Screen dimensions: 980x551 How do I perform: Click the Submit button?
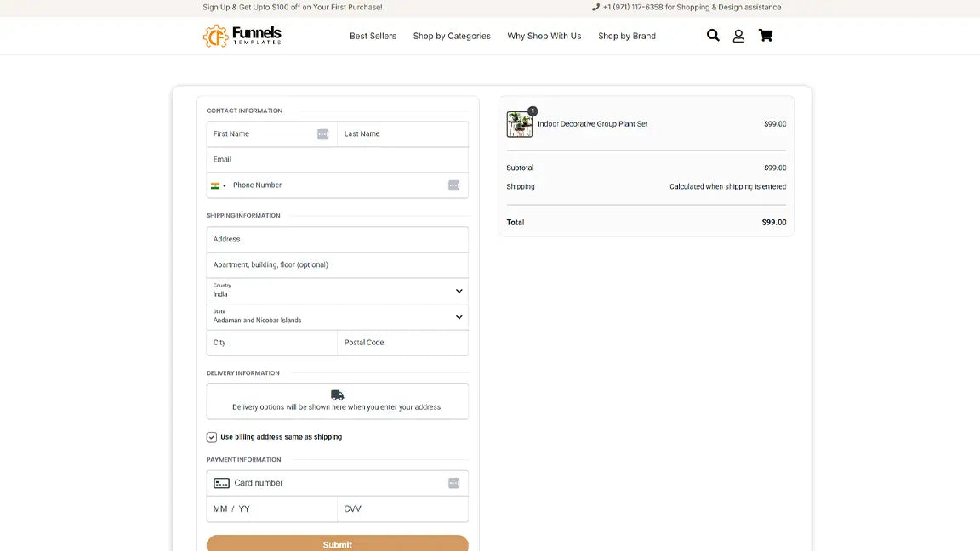coord(337,543)
